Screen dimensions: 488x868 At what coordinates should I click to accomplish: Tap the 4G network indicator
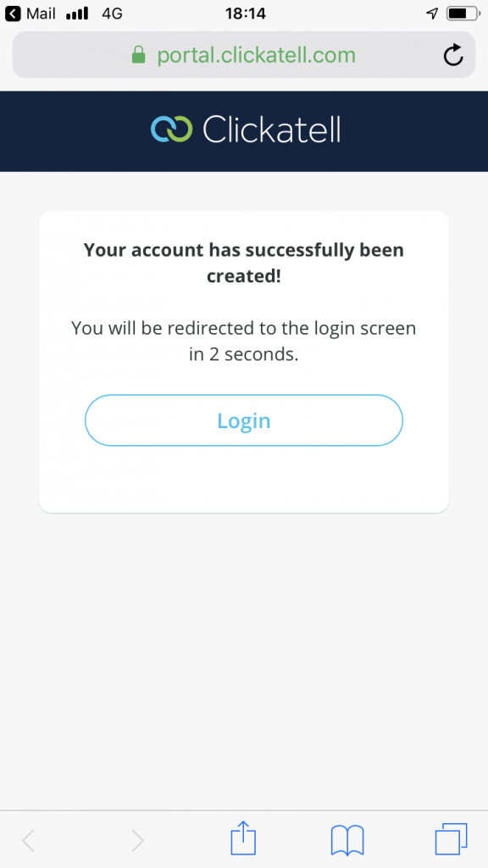tap(113, 14)
